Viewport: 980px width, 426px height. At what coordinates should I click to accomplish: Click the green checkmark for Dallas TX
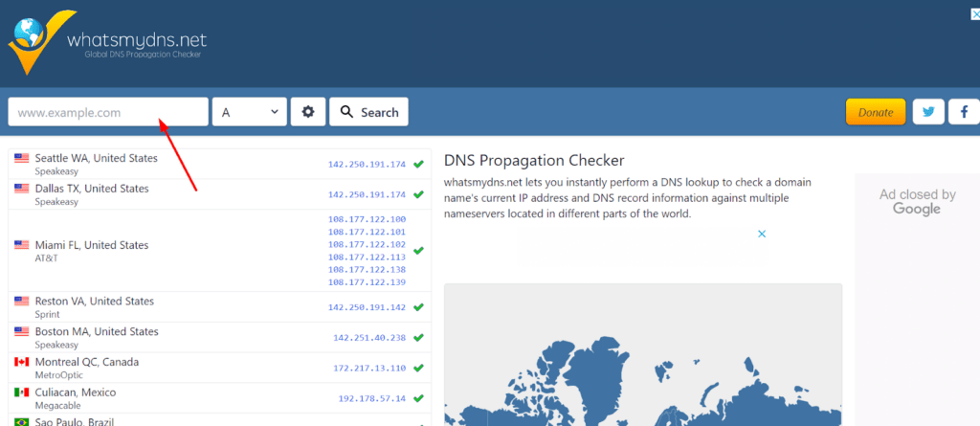coord(418,194)
